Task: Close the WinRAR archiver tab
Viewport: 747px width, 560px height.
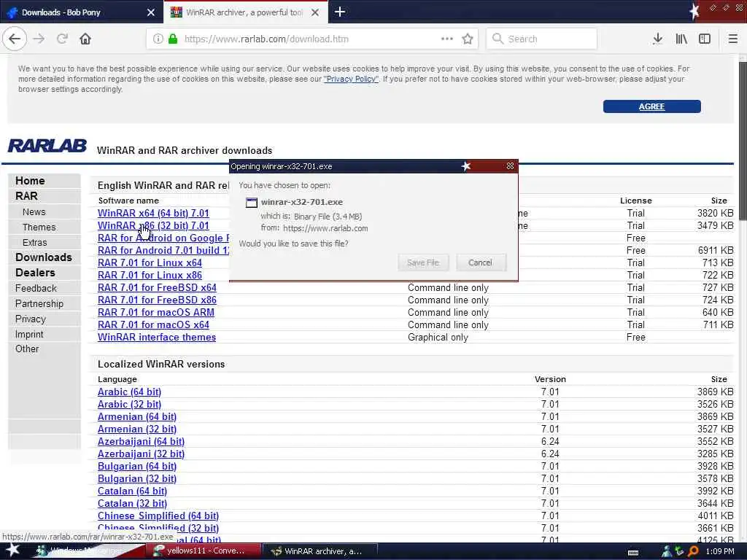Action: coord(315,12)
